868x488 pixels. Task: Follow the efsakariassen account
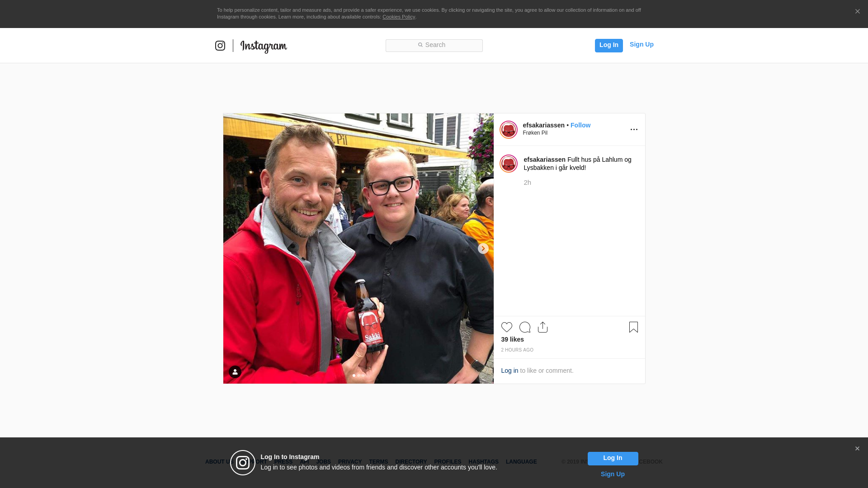pyautogui.click(x=580, y=125)
